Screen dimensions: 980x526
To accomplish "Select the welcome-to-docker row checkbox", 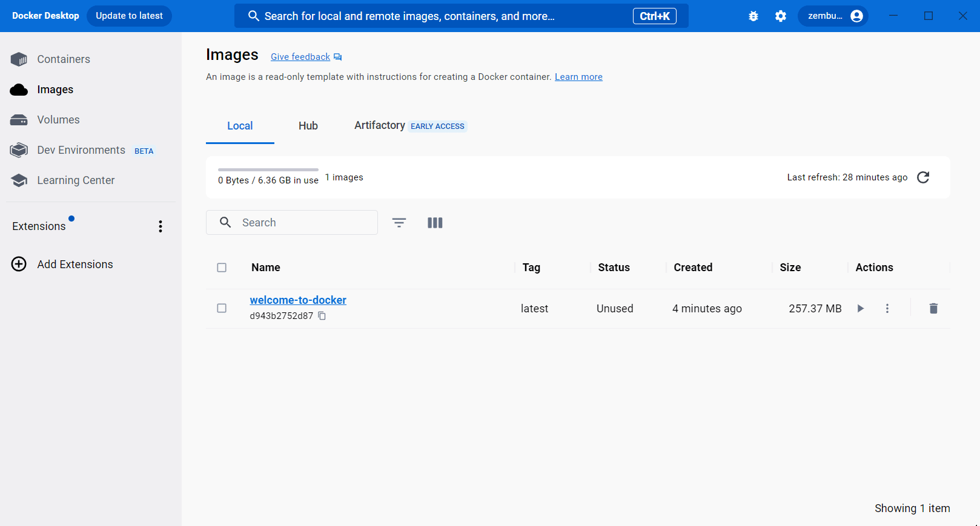I will [x=222, y=308].
